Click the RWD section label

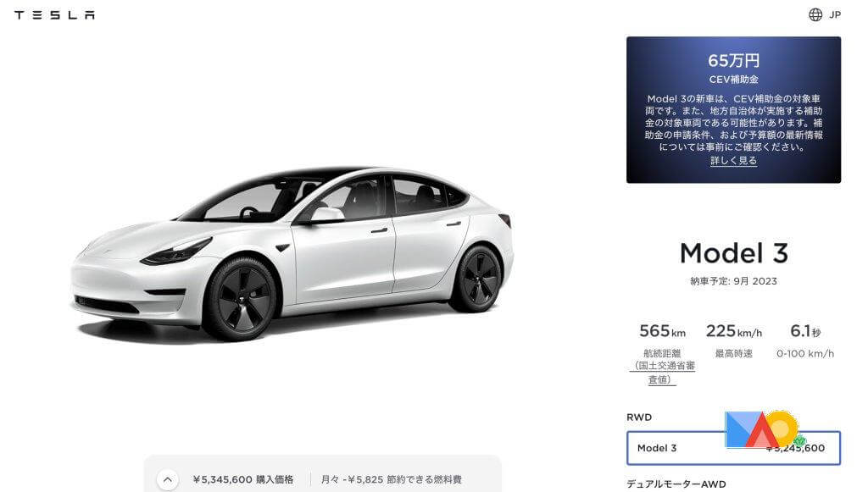tap(639, 417)
